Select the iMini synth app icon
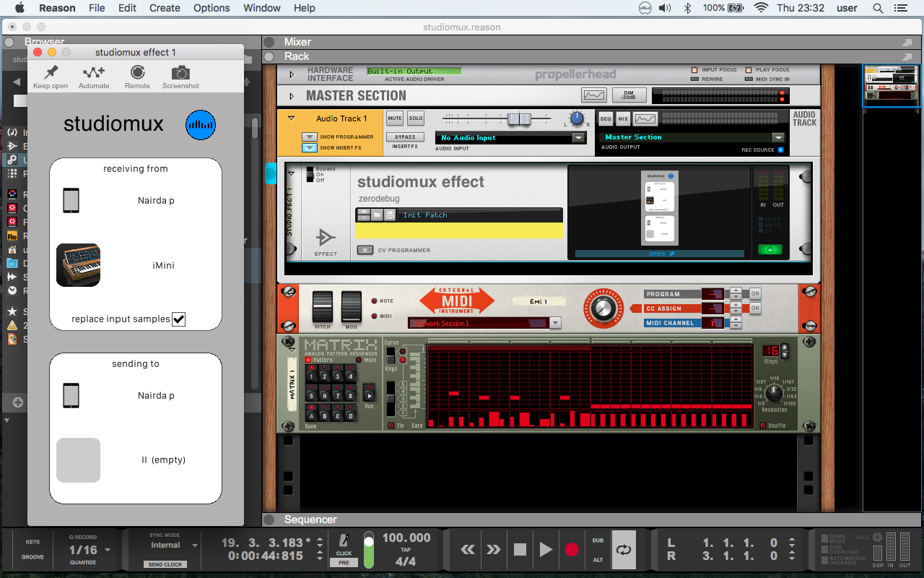 pyautogui.click(x=78, y=265)
